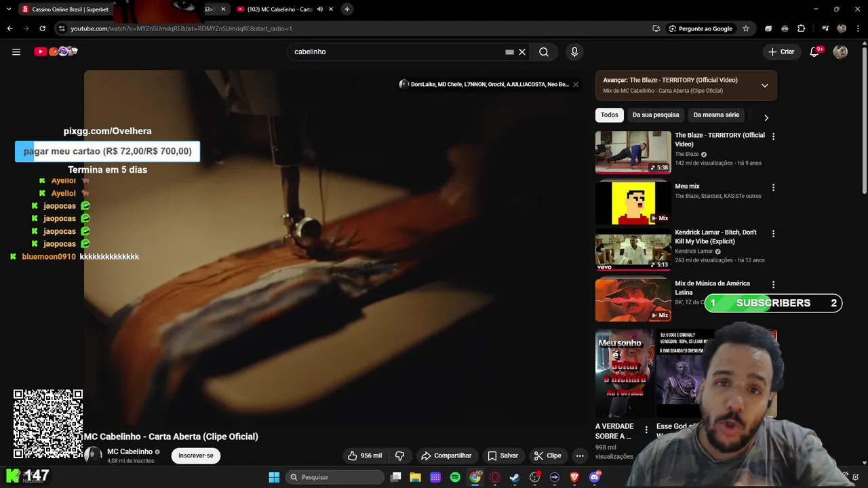Click Pergunte ao Google lens button

(x=701, y=28)
